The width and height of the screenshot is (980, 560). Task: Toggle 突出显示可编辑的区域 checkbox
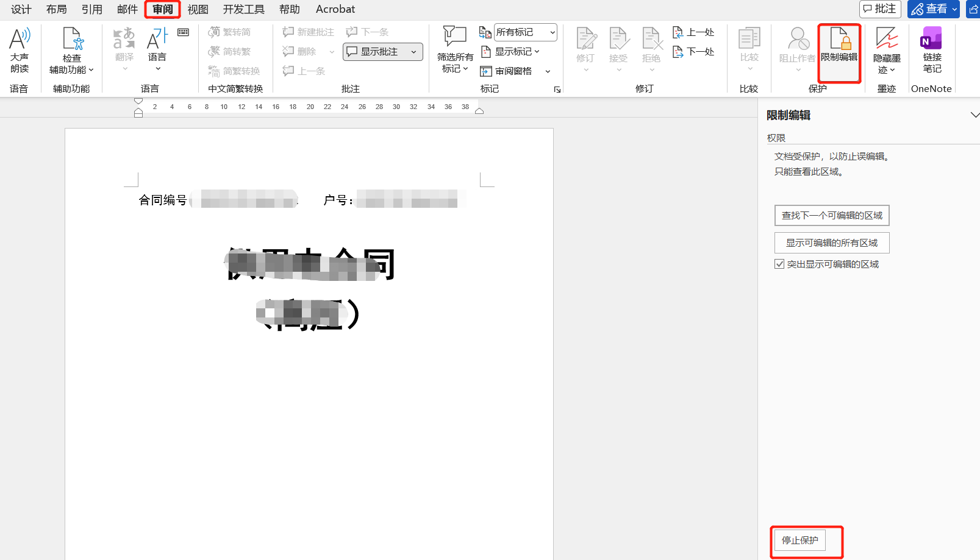click(779, 264)
